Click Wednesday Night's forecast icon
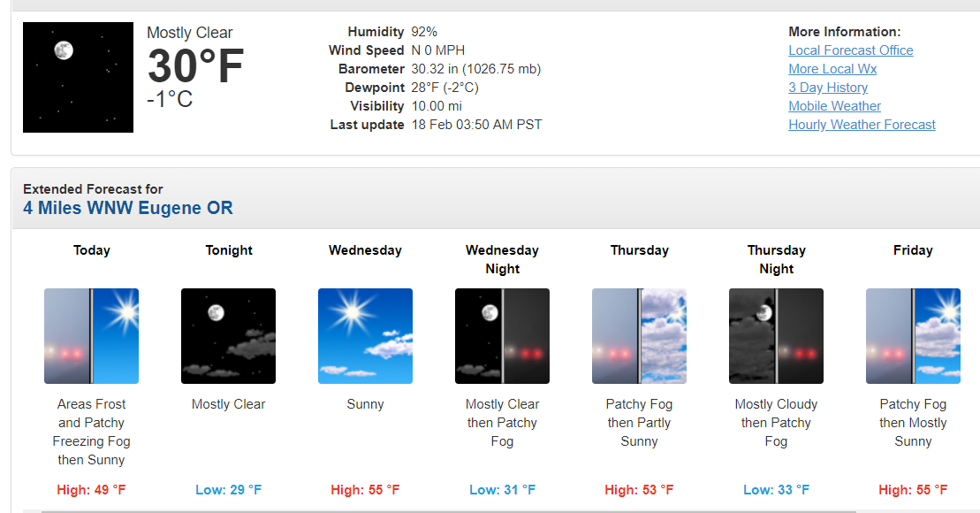980x513 pixels. click(502, 336)
